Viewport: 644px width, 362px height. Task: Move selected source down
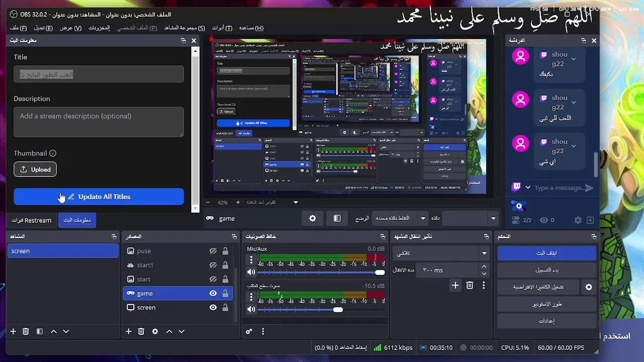[182, 331]
